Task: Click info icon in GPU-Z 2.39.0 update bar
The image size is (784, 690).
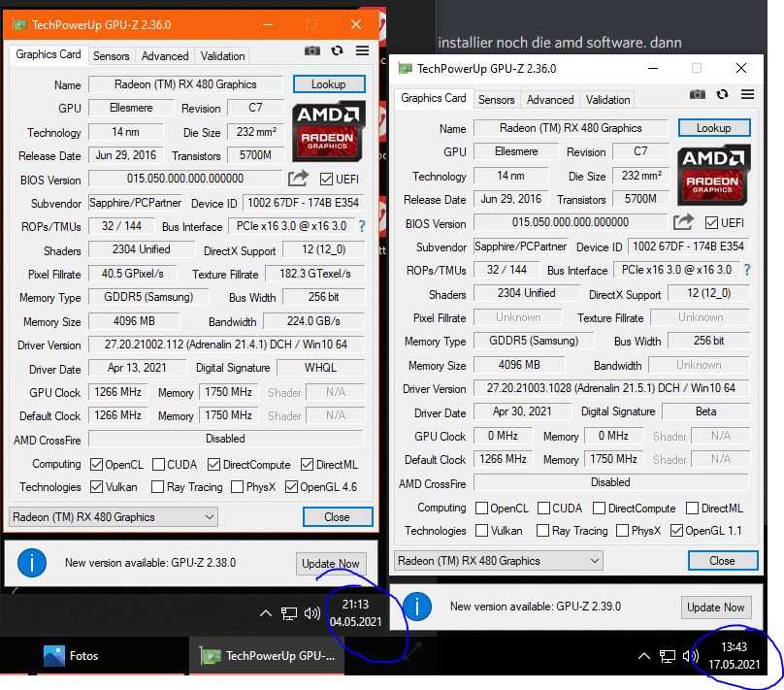Action: (417, 607)
